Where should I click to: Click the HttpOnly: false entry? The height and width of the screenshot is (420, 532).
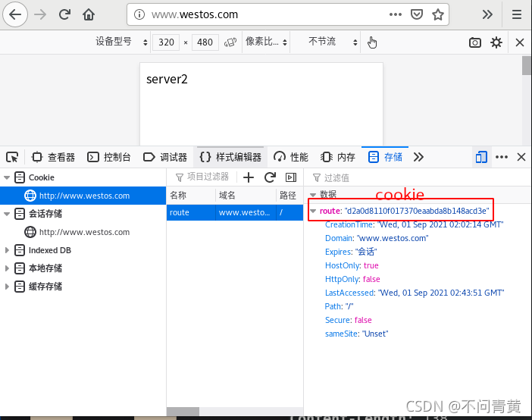(x=352, y=279)
